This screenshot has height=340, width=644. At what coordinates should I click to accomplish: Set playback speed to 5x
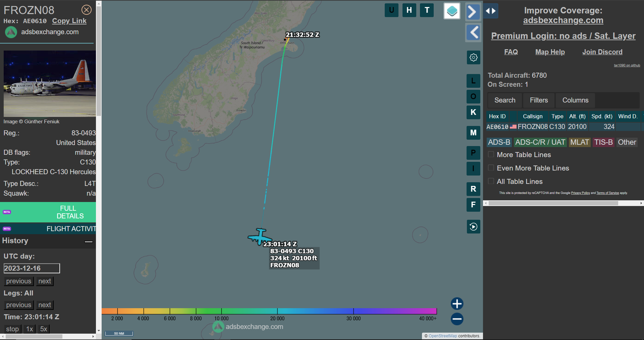tap(44, 329)
